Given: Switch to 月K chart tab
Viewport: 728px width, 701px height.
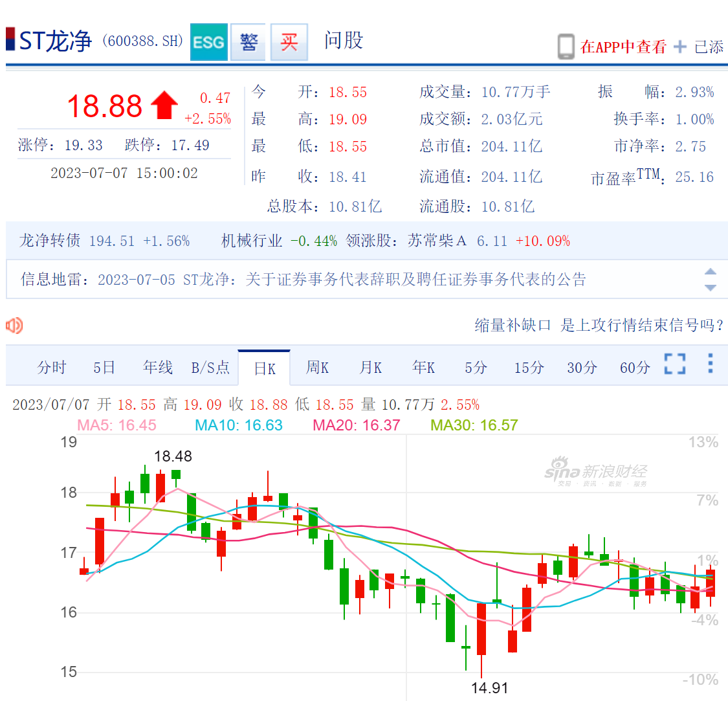Looking at the screenshot, I should (x=371, y=368).
